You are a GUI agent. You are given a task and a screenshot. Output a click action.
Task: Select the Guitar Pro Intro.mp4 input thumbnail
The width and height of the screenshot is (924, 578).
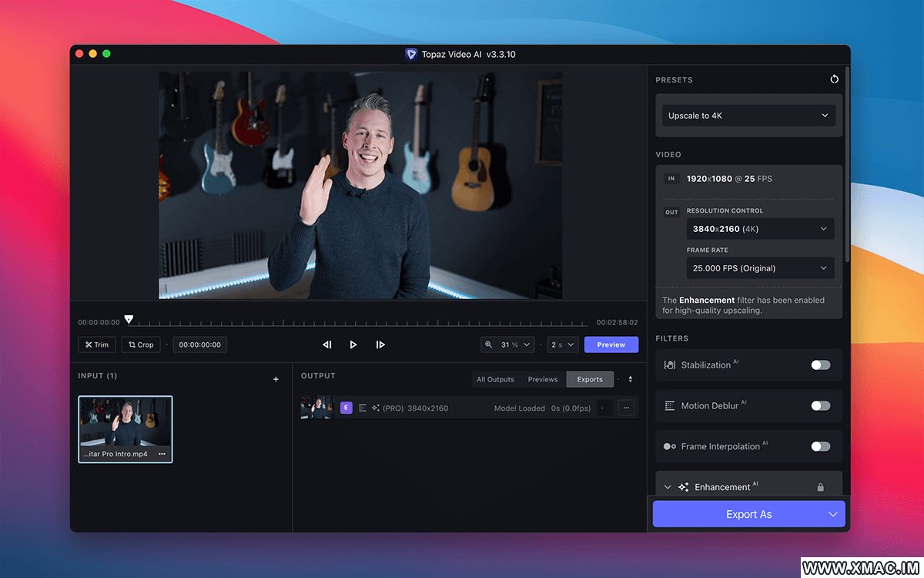[x=126, y=429]
